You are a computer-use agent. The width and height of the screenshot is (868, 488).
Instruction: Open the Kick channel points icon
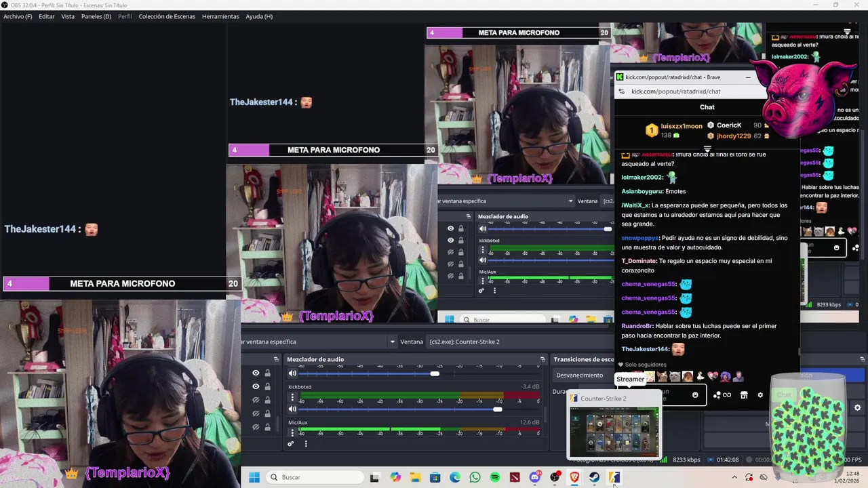click(722, 395)
